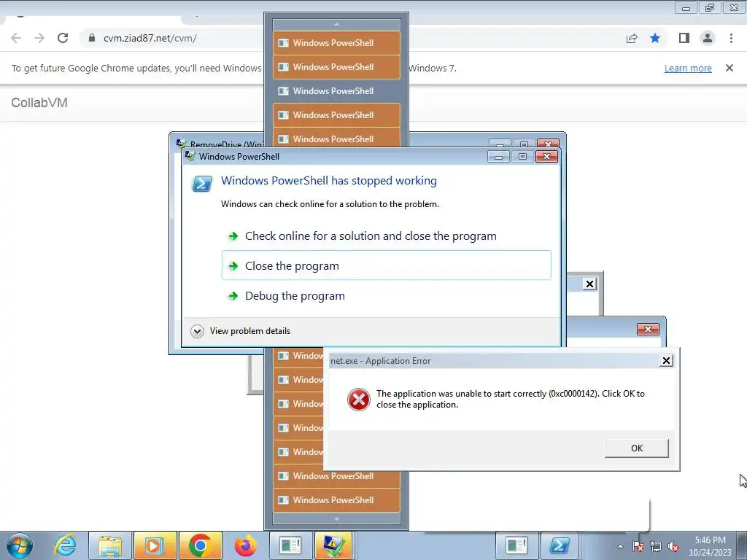Toggle Chrome's side panel icon
This screenshot has height=560, width=747.
coord(684,38)
